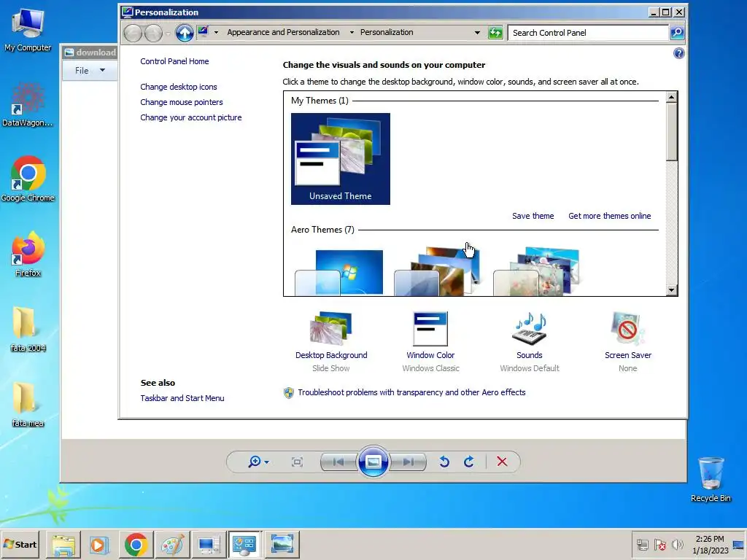Expand the zoom dropdown arrow in Photo Viewer
The width and height of the screenshot is (747, 560).
pos(266,462)
